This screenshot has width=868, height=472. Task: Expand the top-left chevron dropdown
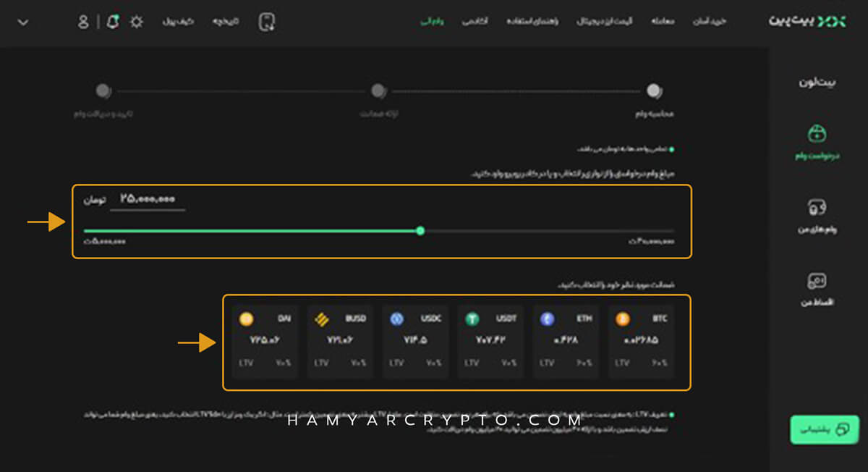[22, 22]
